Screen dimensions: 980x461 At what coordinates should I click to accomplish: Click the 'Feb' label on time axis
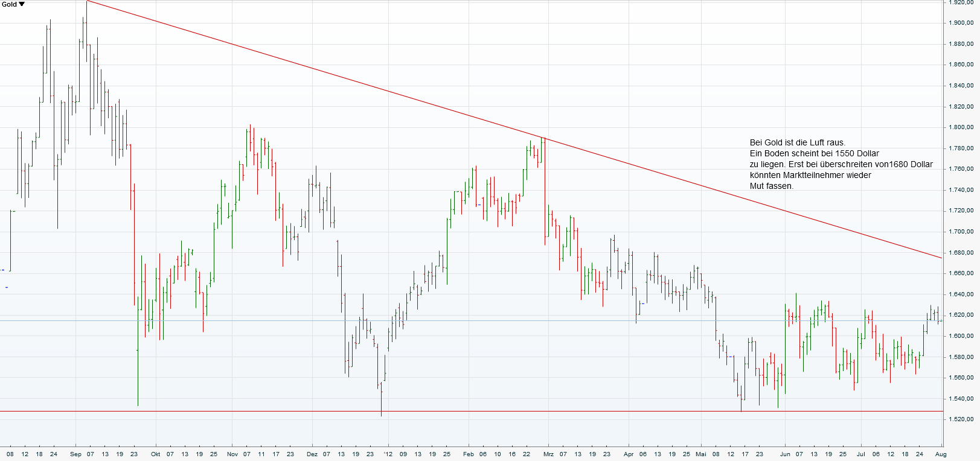tap(469, 454)
